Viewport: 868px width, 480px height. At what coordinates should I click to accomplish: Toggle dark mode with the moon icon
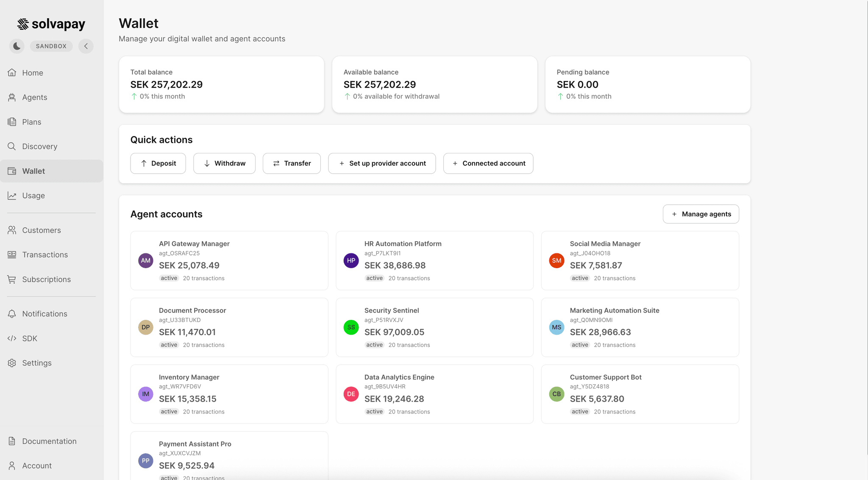point(17,46)
